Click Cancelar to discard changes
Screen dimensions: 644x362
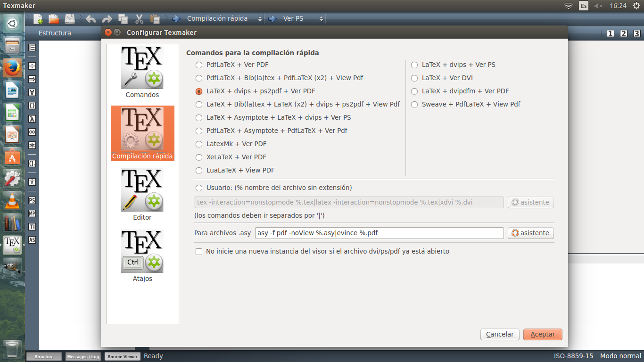click(500, 334)
